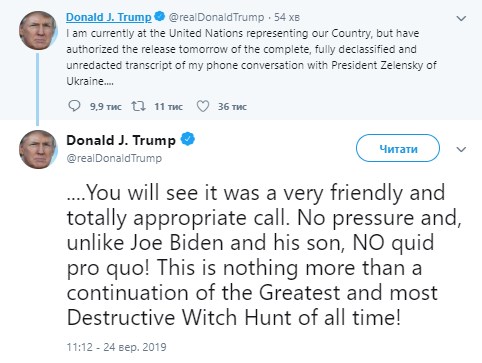This screenshot has width=482, height=363.
Task: Retweet the first tweet using the arrows icon
Action: (x=138, y=106)
